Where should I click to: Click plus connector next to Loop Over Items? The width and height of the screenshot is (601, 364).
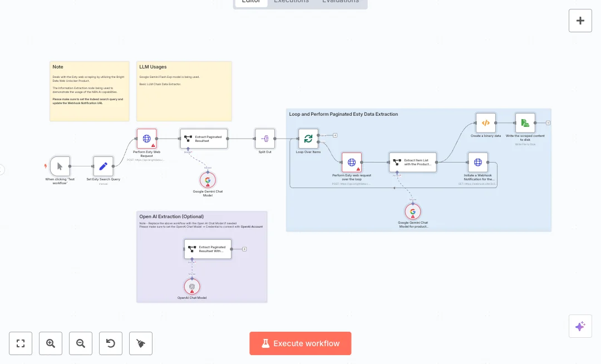click(335, 135)
